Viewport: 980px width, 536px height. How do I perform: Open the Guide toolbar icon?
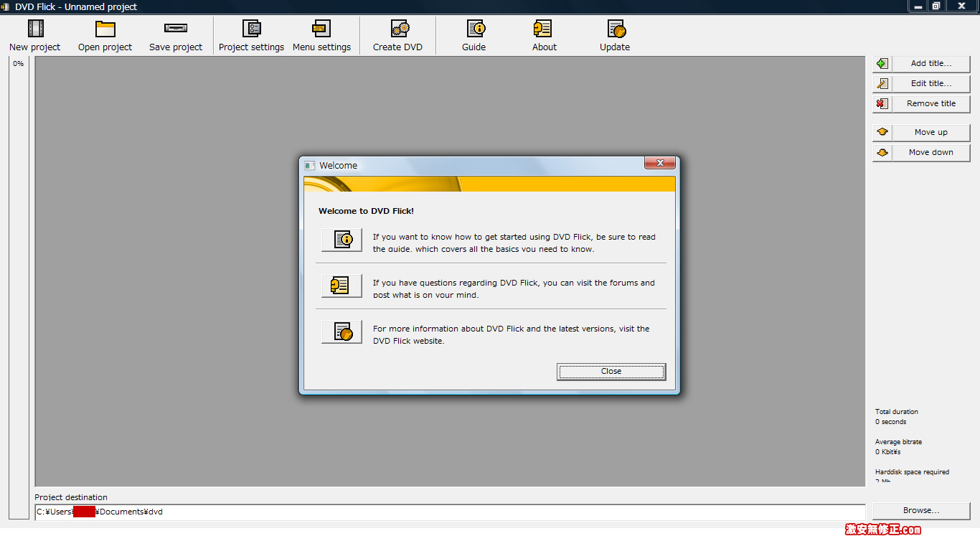click(x=476, y=29)
